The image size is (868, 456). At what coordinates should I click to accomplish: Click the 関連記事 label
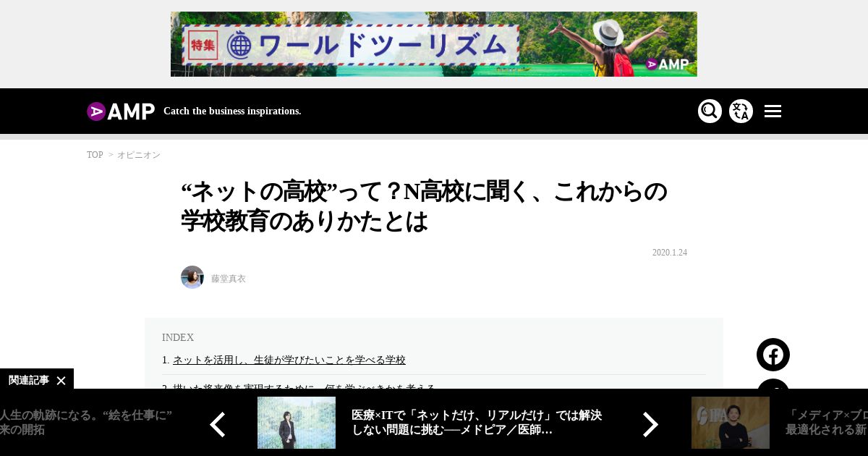29,380
